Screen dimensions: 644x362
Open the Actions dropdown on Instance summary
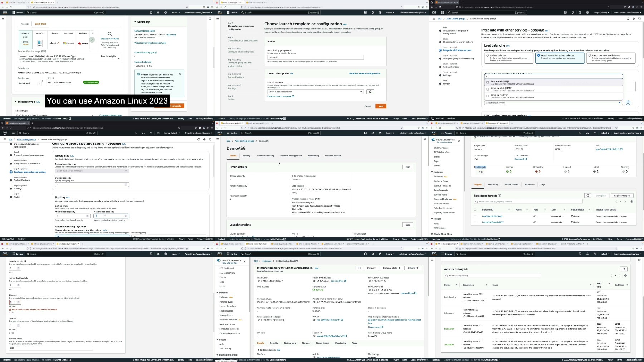click(413, 268)
